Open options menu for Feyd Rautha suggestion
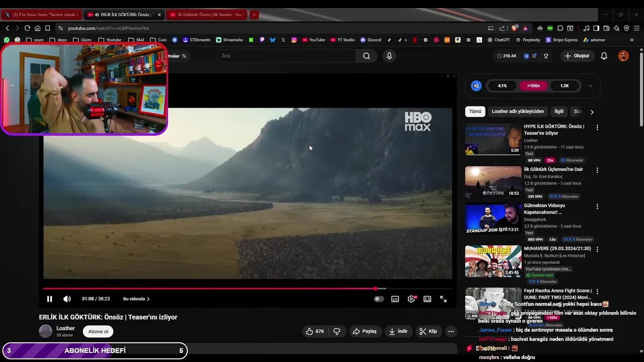Image resolution: width=644 pixels, height=362 pixels. click(x=597, y=292)
